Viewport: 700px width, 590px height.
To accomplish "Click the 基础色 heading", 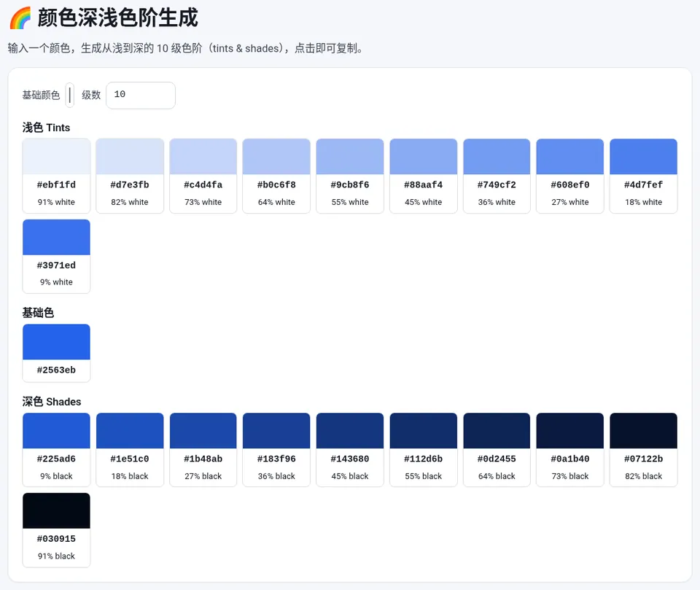I will [38, 313].
